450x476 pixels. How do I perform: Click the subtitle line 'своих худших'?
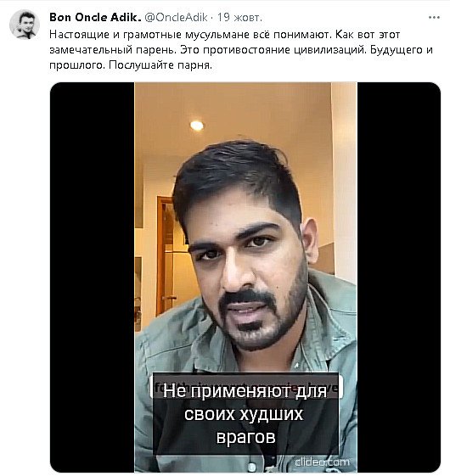point(244,413)
